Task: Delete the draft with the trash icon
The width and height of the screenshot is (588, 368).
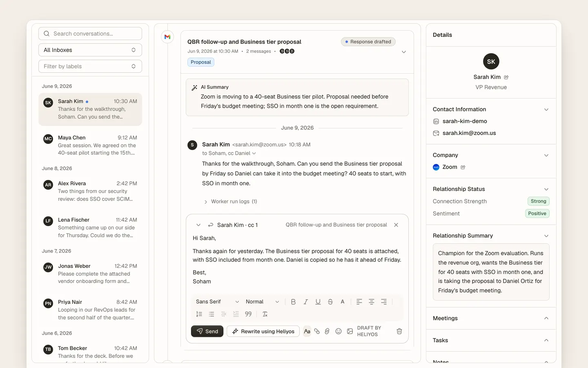Action: pyautogui.click(x=399, y=331)
